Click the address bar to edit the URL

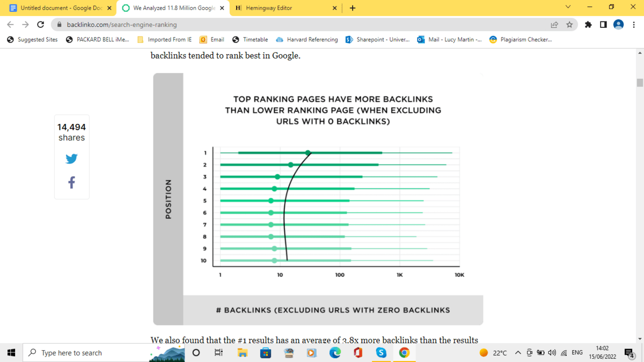(x=215, y=25)
